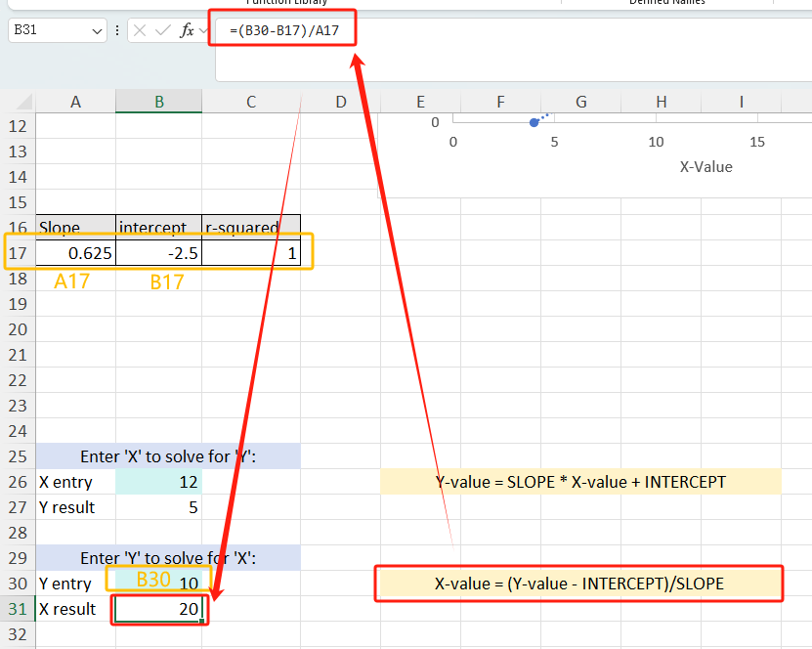812x649 pixels.
Task: Select column A header
Action: (75, 102)
